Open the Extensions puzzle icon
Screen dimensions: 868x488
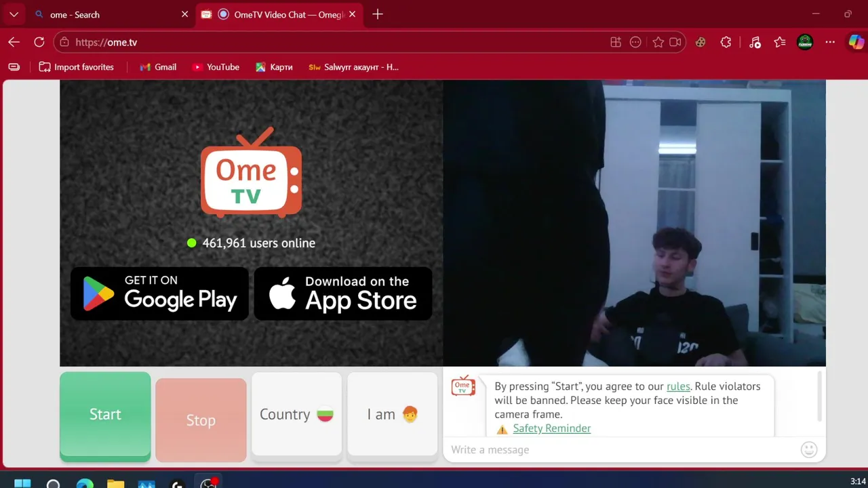click(x=726, y=42)
